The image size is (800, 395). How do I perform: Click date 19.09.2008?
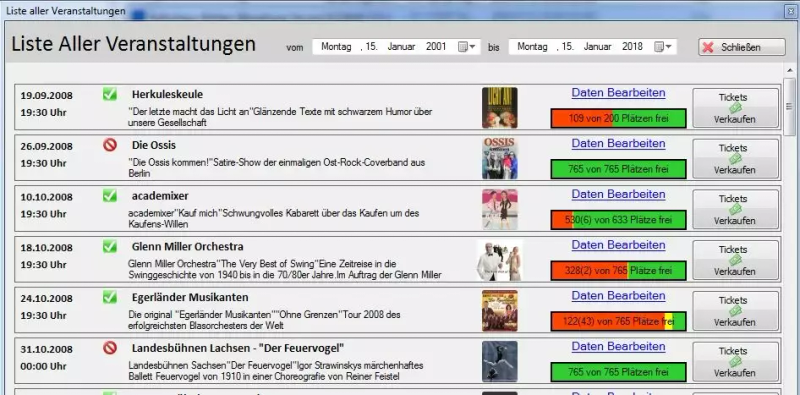[46, 95]
